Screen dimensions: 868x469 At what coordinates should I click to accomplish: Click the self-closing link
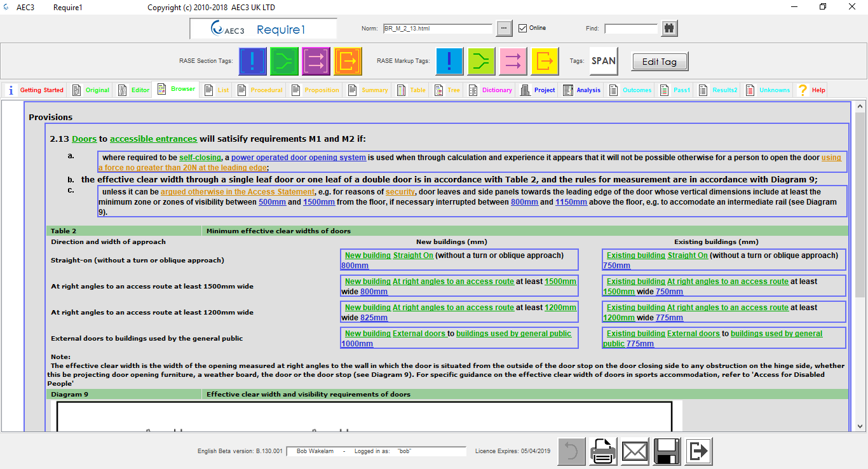click(200, 157)
